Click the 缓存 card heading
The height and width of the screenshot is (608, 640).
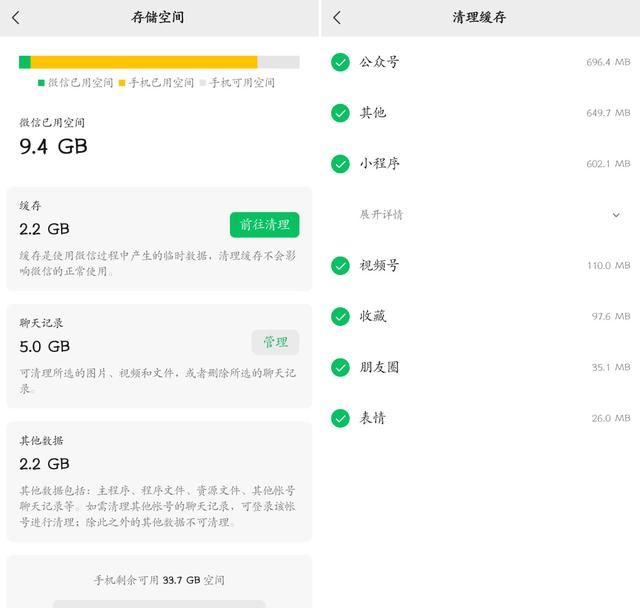[30, 206]
